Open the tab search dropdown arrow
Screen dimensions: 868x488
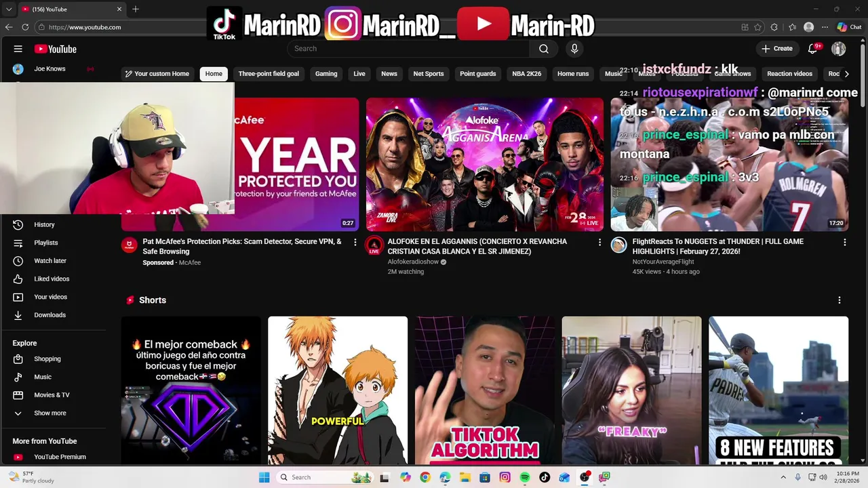coord(9,9)
